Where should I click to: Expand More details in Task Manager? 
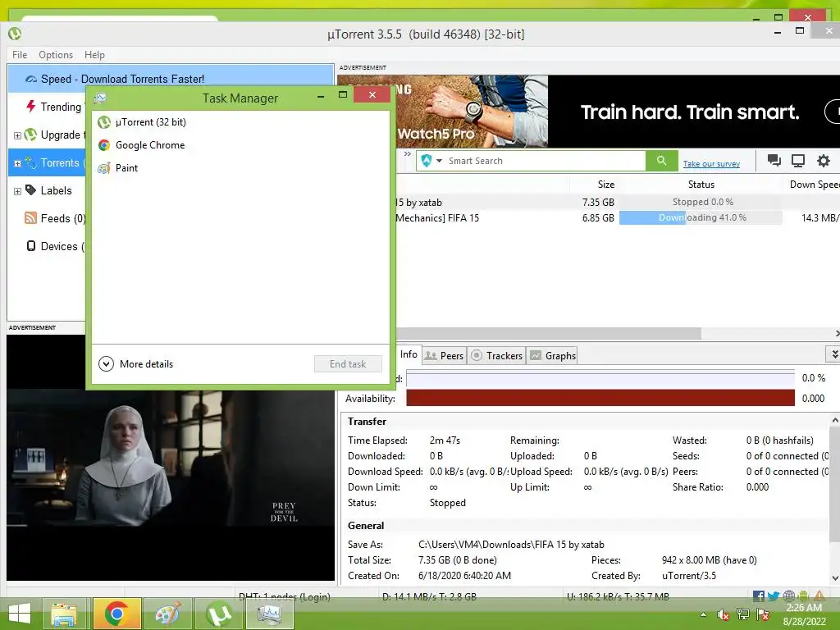(x=136, y=363)
